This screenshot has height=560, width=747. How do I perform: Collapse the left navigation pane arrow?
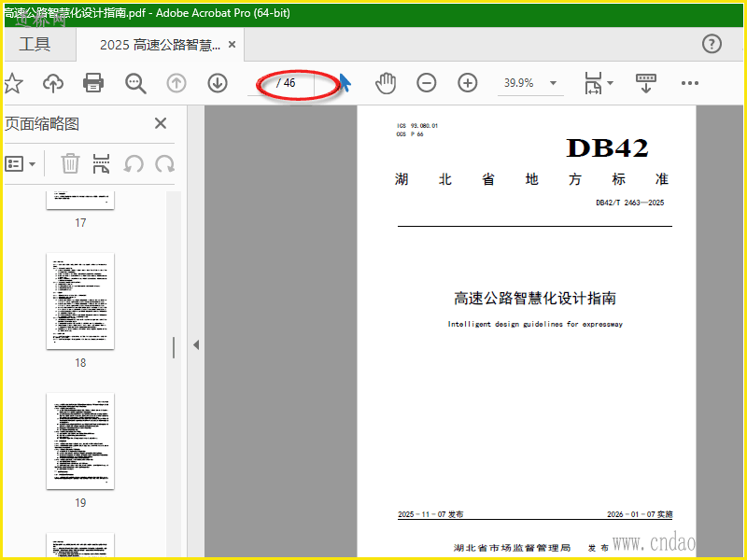(x=196, y=344)
